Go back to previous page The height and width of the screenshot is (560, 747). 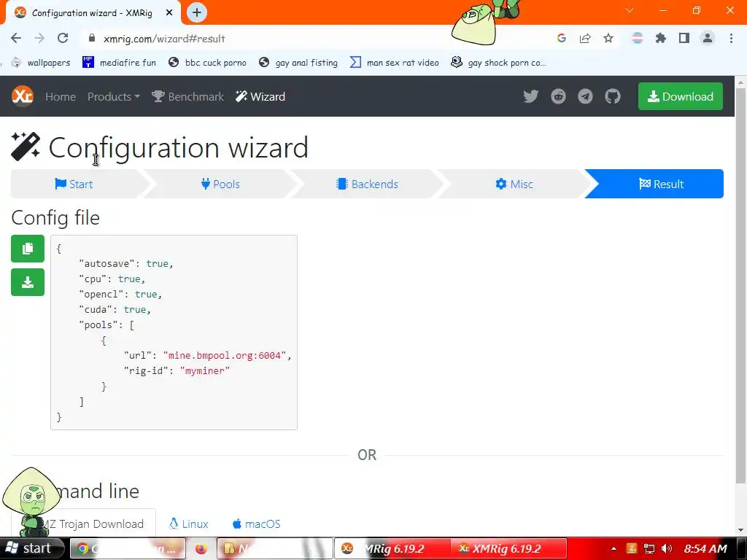[16, 38]
